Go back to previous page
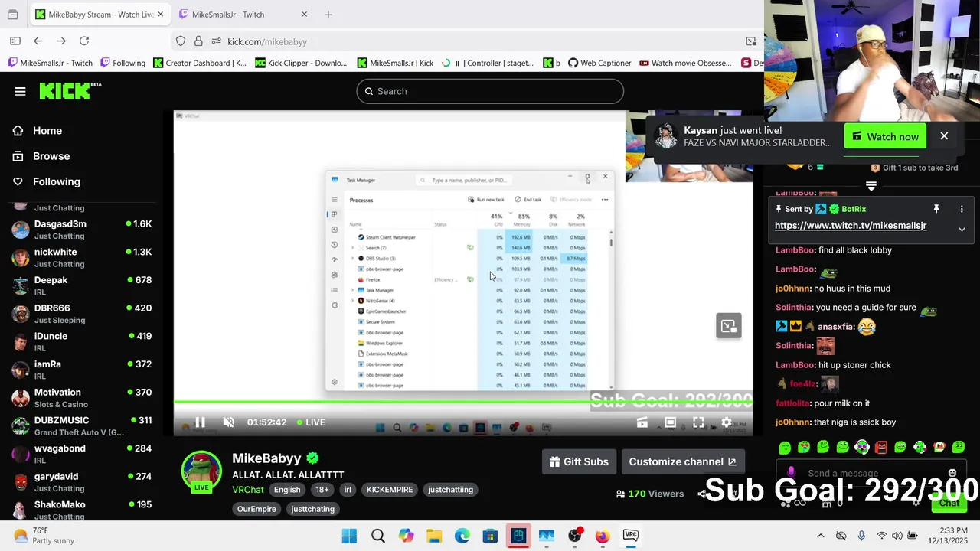The image size is (980, 551). 38,41
